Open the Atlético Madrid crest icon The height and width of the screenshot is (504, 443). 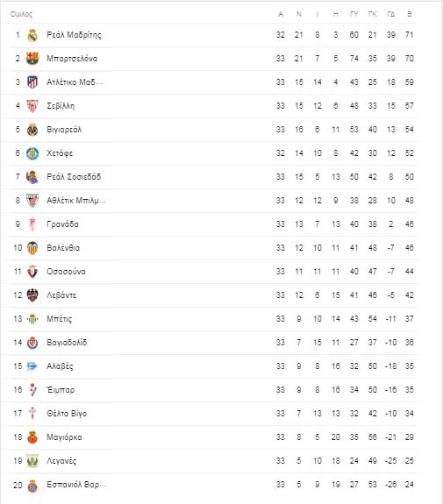(x=32, y=82)
